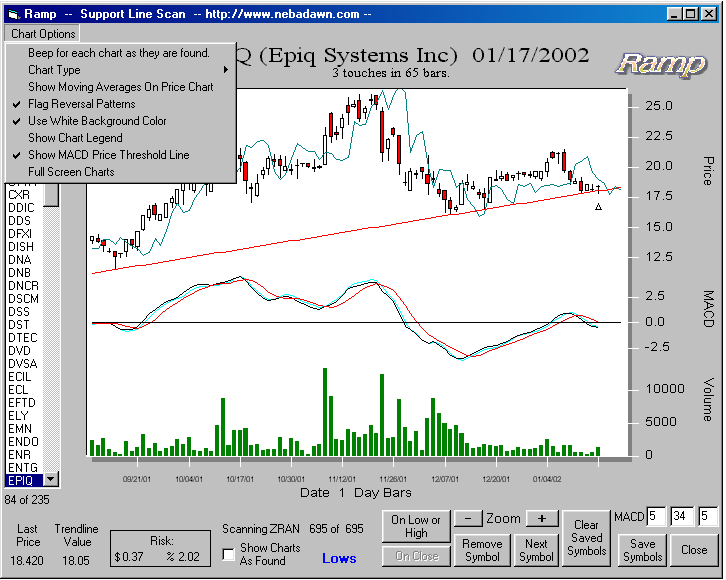This screenshot has width=726, height=580.
Task: Click Remove Symbol button
Action: [x=482, y=550]
